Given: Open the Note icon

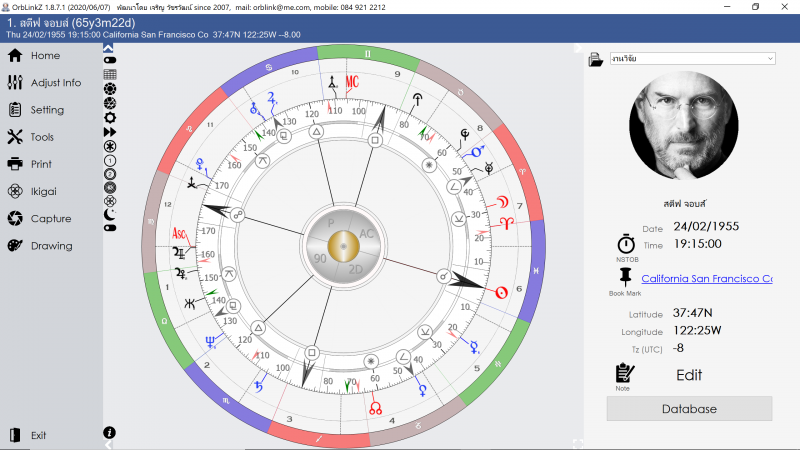Looking at the screenshot, I should pos(625,373).
